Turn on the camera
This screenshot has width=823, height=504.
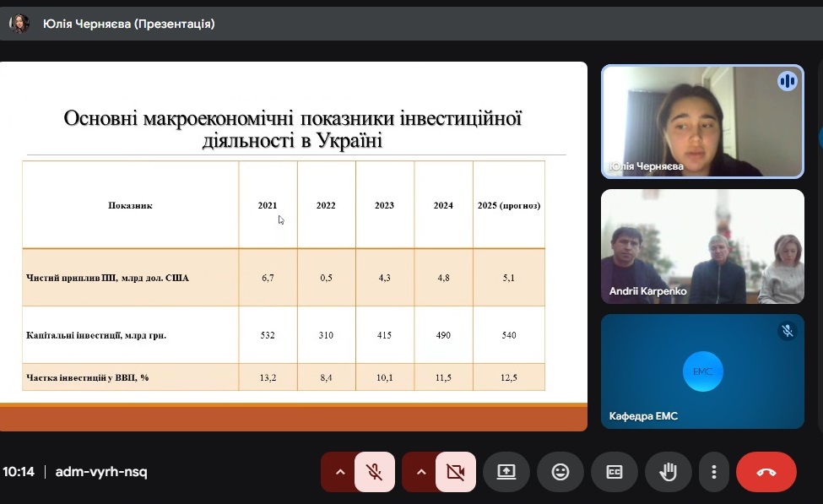(456, 472)
